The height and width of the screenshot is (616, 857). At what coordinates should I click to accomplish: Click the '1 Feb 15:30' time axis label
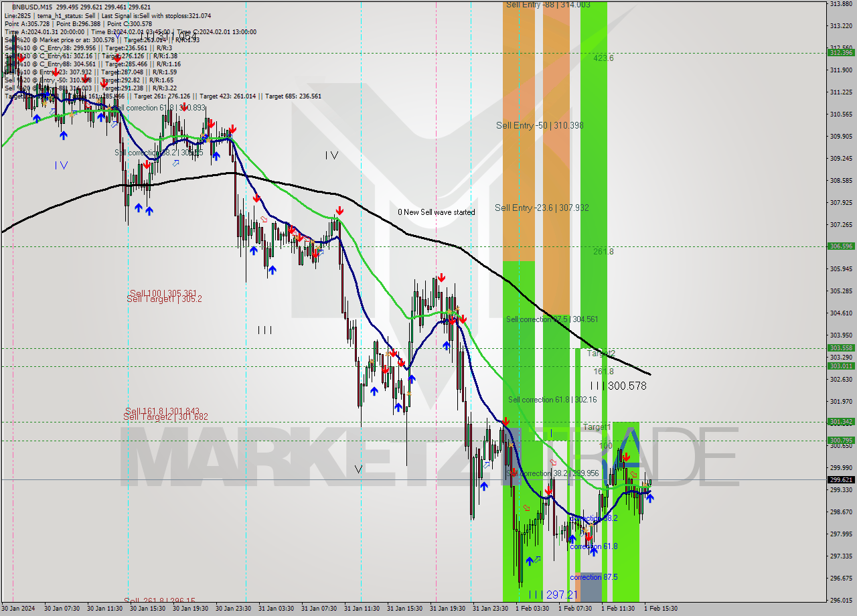(x=660, y=609)
